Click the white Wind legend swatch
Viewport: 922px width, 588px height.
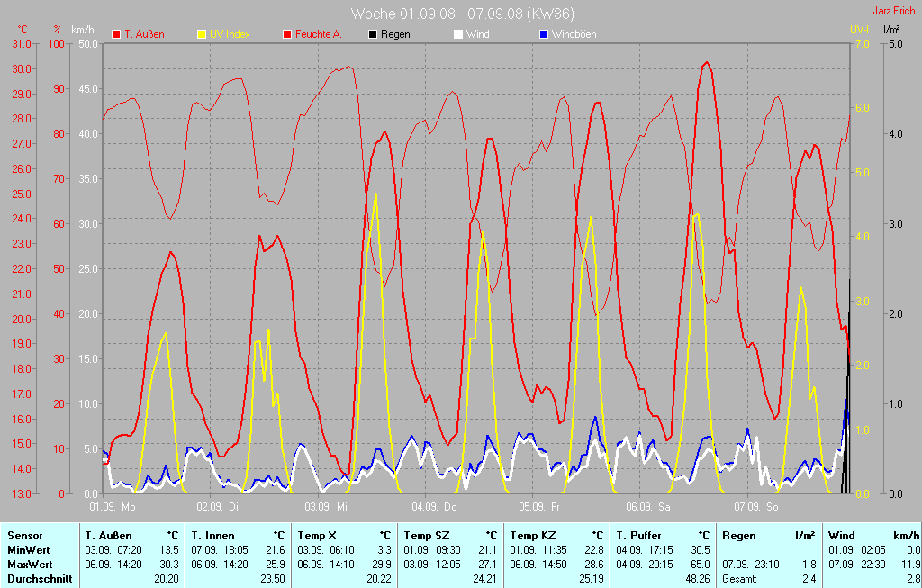click(x=458, y=34)
